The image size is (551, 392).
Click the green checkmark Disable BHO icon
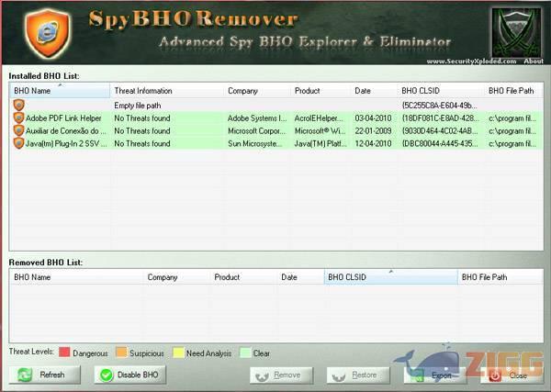(106, 375)
